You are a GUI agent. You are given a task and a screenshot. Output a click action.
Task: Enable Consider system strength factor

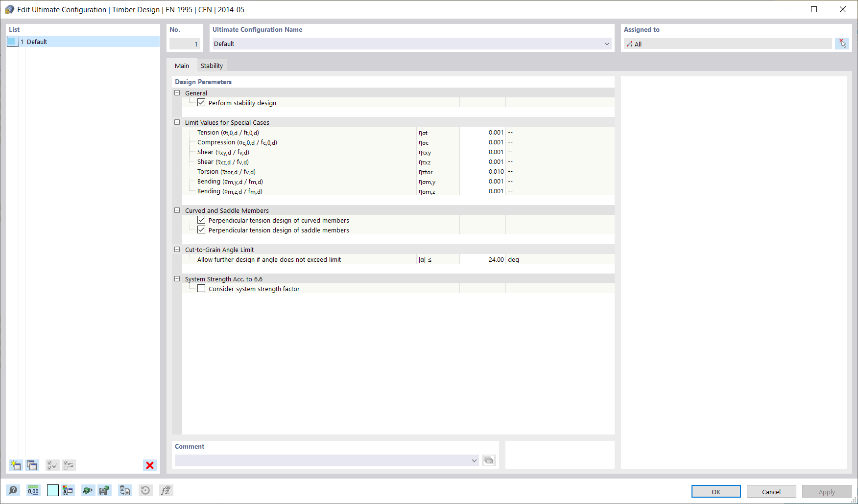(201, 288)
